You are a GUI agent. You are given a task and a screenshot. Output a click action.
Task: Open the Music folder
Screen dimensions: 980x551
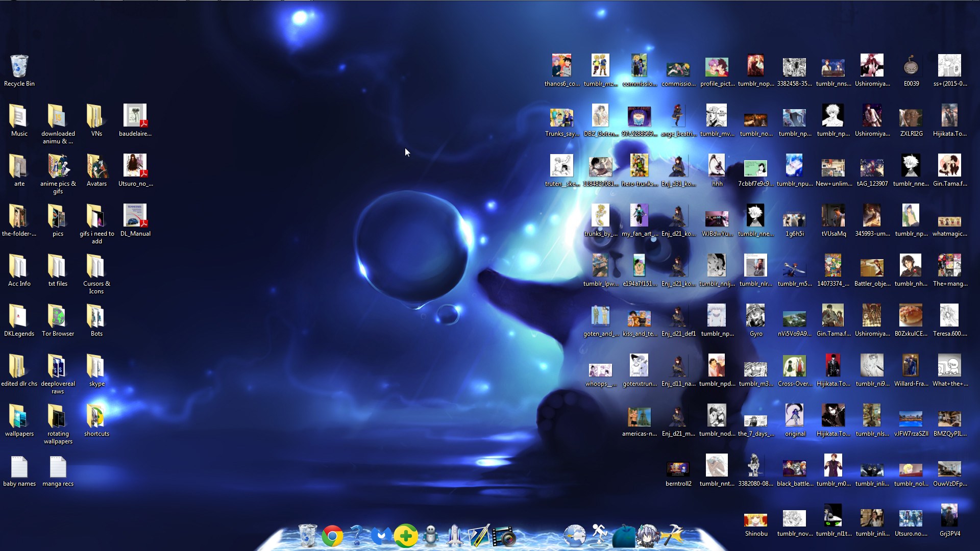pos(19,120)
